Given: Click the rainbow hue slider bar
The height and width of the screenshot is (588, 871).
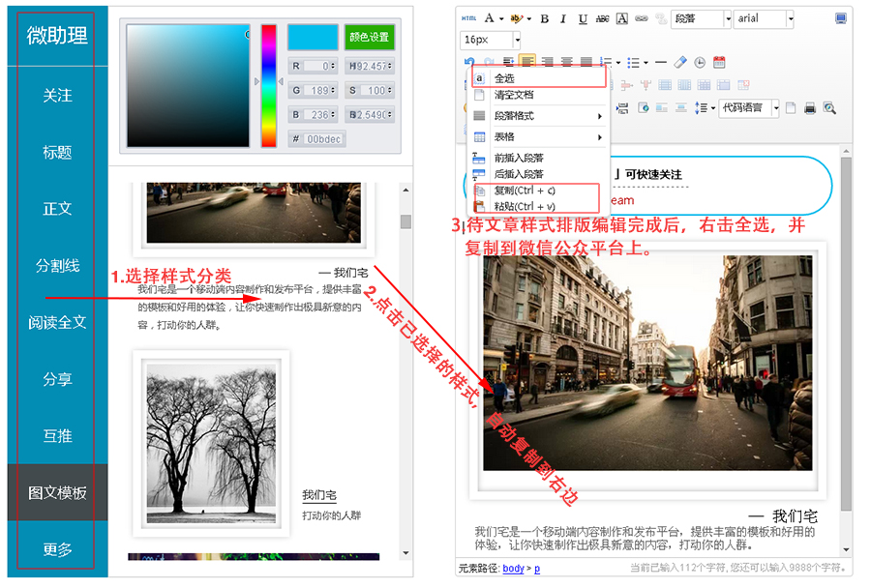Looking at the screenshot, I should click(269, 85).
